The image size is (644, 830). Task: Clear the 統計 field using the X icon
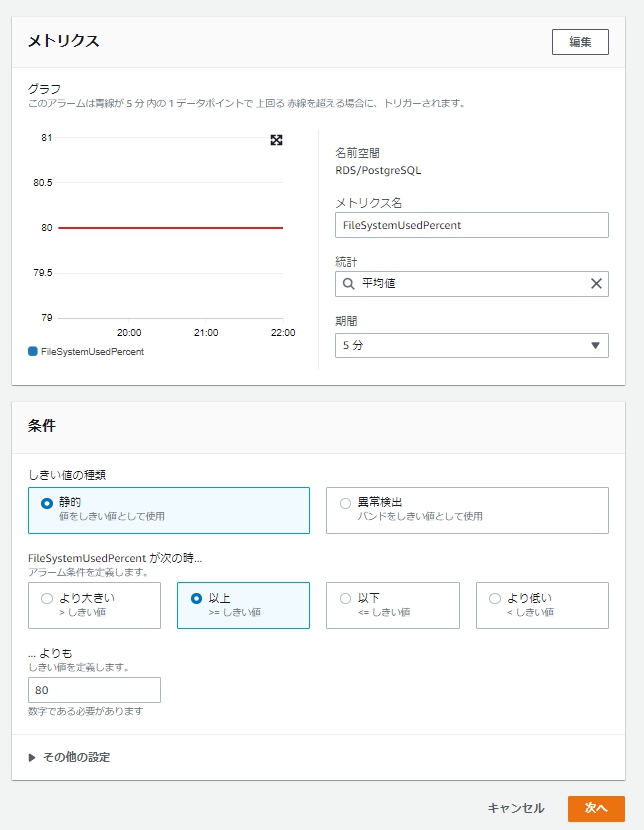pos(595,283)
